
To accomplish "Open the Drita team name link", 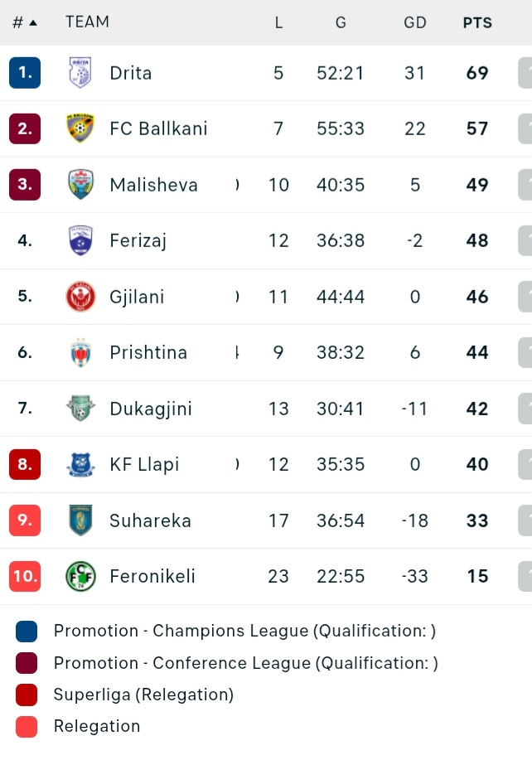I will click(131, 73).
